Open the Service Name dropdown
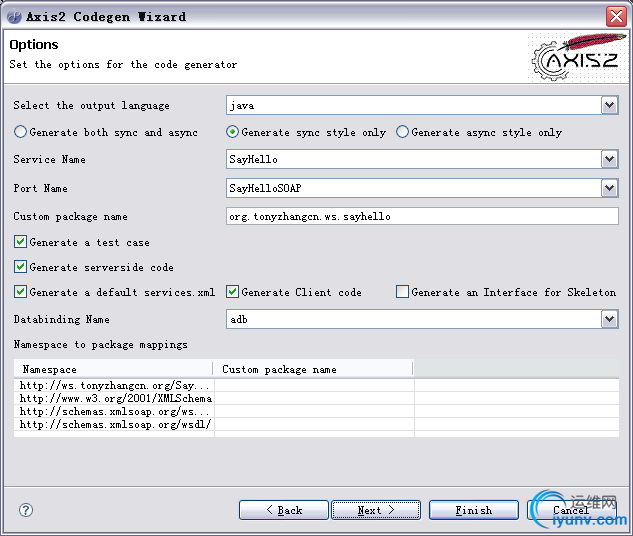Viewport: 633px width, 536px height. 610,159
